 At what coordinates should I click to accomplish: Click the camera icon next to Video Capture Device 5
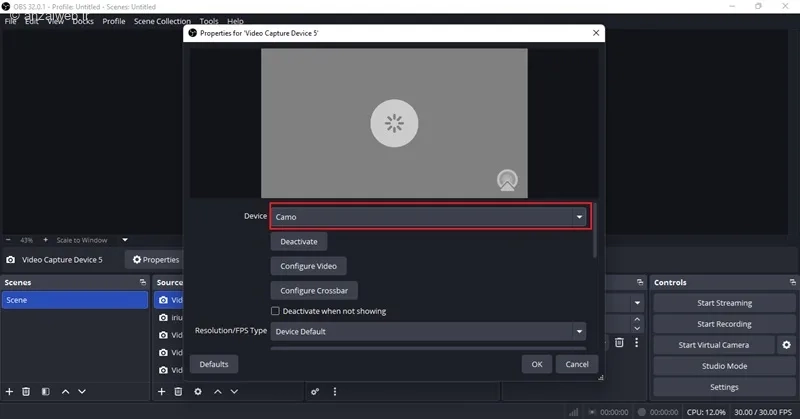(x=10, y=260)
